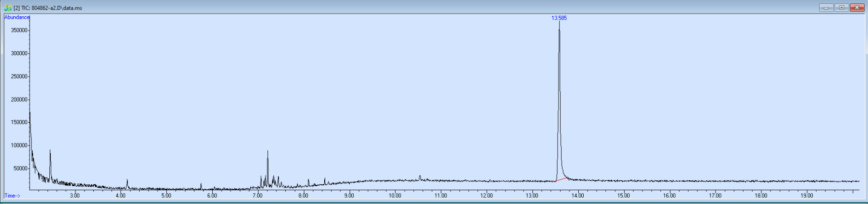
Task: Click the chromatogram window icon in the title bar
Action: 7,8
